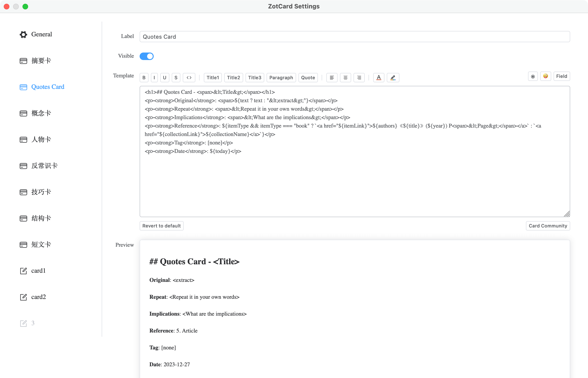Apply italic formatting with I button
Viewport: 588px width, 378px height.
coord(154,78)
